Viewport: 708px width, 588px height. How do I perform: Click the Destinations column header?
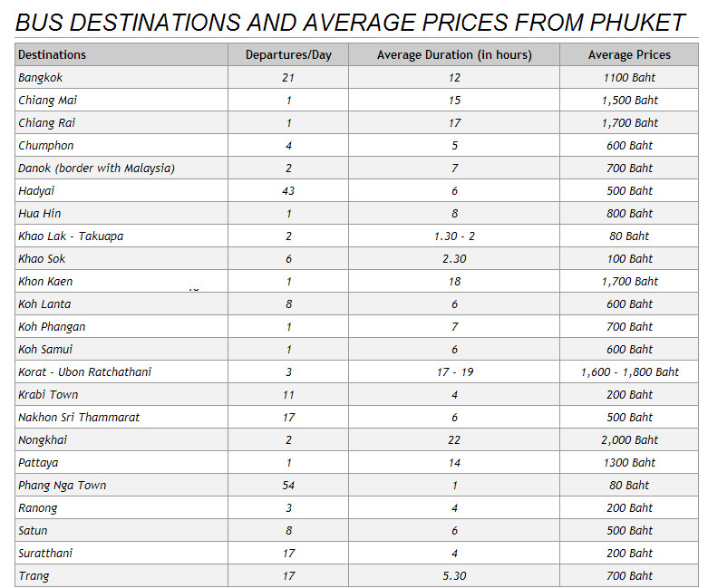(121, 54)
